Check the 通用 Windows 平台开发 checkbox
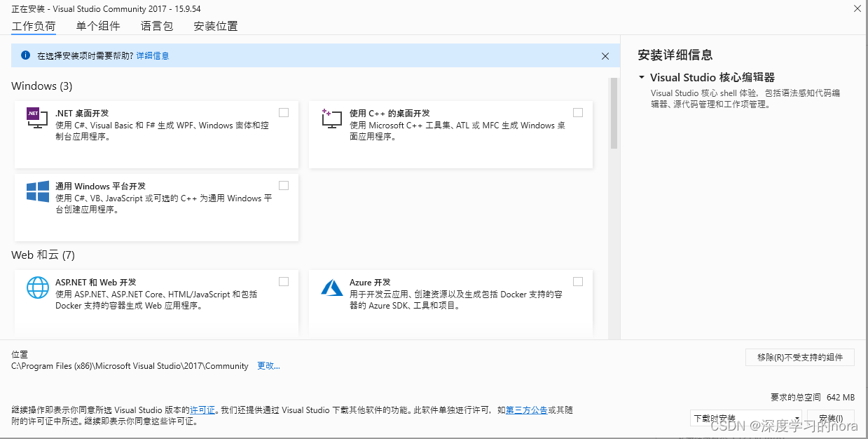 (283, 185)
